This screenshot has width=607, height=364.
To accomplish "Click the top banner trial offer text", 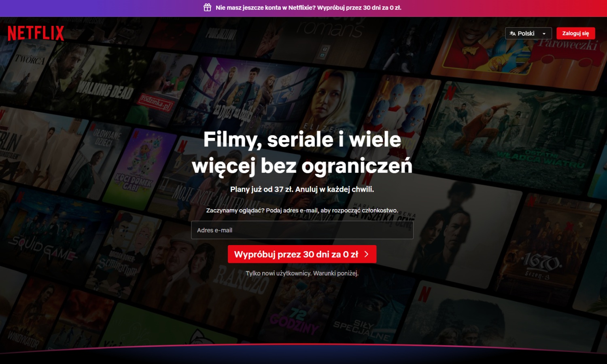I will (x=308, y=8).
